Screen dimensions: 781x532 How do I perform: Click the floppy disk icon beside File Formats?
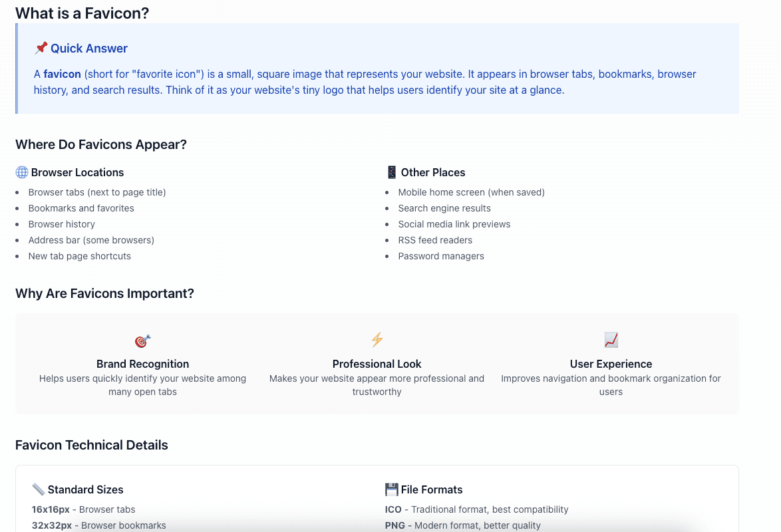[391, 489]
